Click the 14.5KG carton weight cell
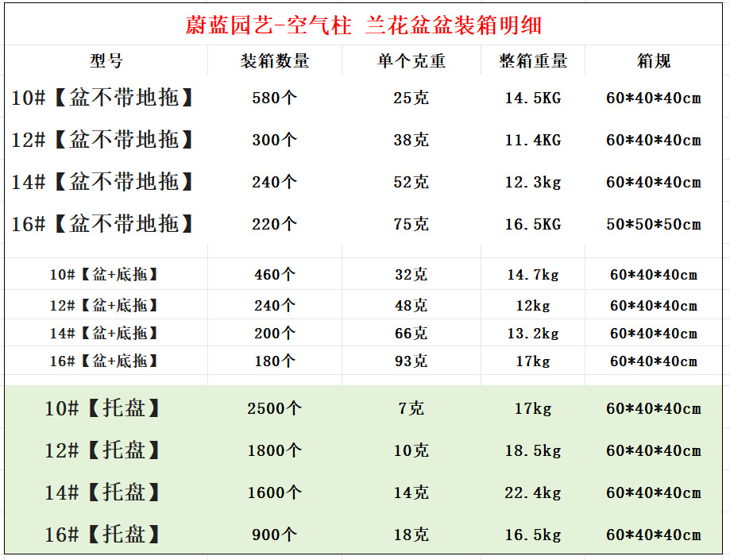Viewport: 730px width, 560px height. [x=533, y=98]
